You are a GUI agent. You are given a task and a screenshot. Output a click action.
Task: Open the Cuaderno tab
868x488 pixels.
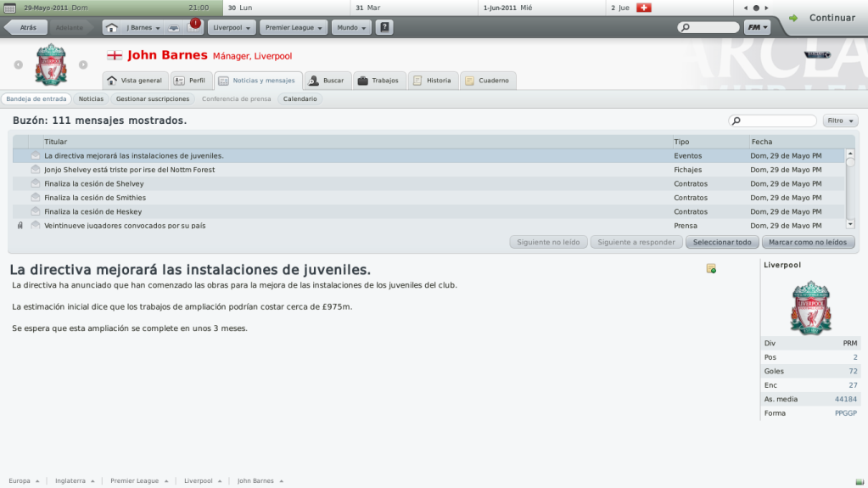click(488, 81)
